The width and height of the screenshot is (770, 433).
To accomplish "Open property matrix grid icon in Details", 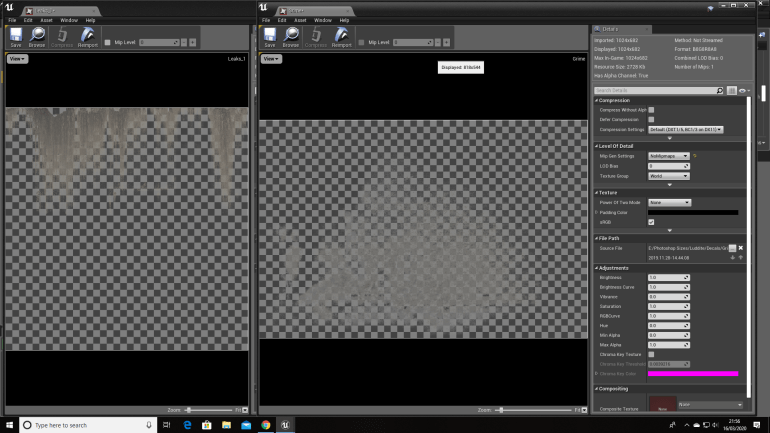I will pyautogui.click(x=732, y=90).
